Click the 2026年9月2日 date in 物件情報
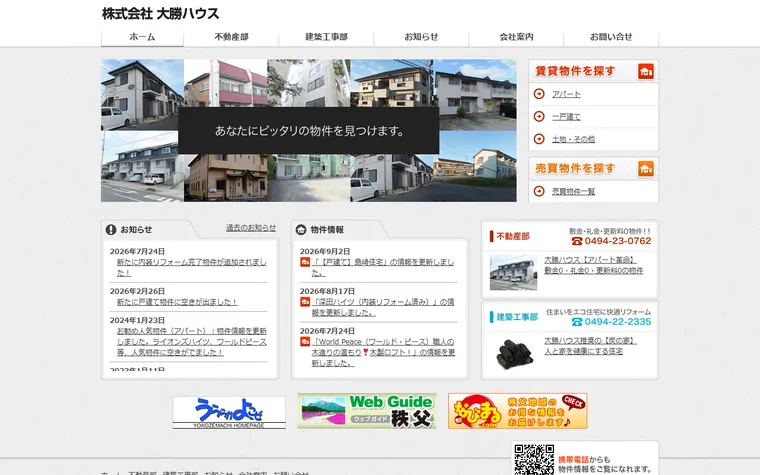 pyautogui.click(x=325, y=252)
